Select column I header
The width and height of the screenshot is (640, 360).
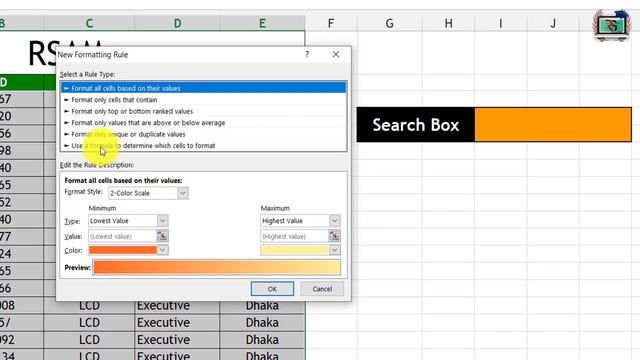[x=501, y=23]
